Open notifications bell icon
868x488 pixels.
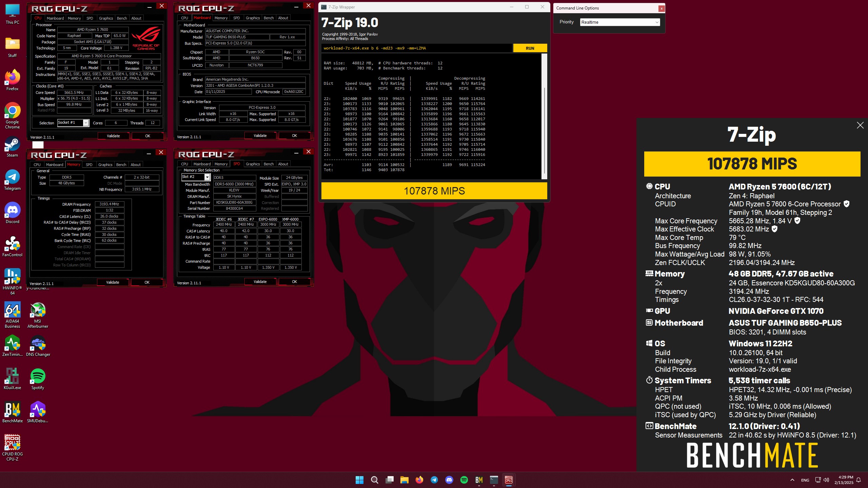tap(859, 480)
